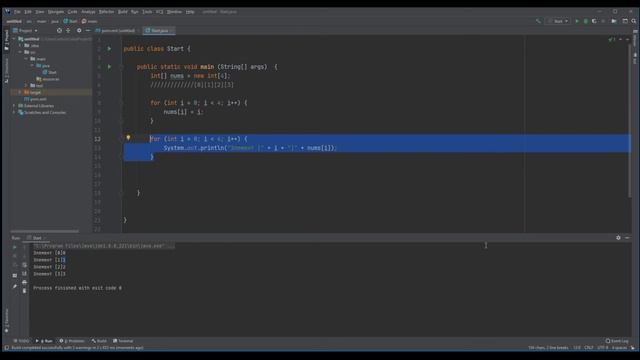Run main method via gutter arrow
Screen dimensions: 640x360
point(109,67)
